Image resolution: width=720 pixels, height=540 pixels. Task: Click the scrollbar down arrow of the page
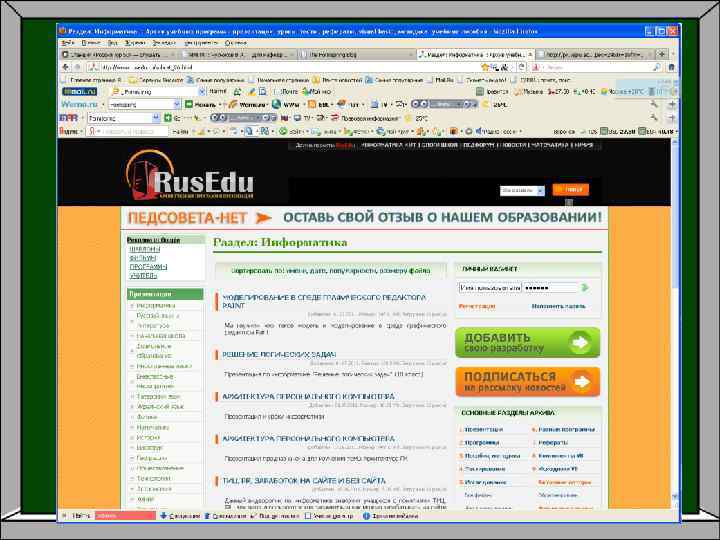(675, 497)
